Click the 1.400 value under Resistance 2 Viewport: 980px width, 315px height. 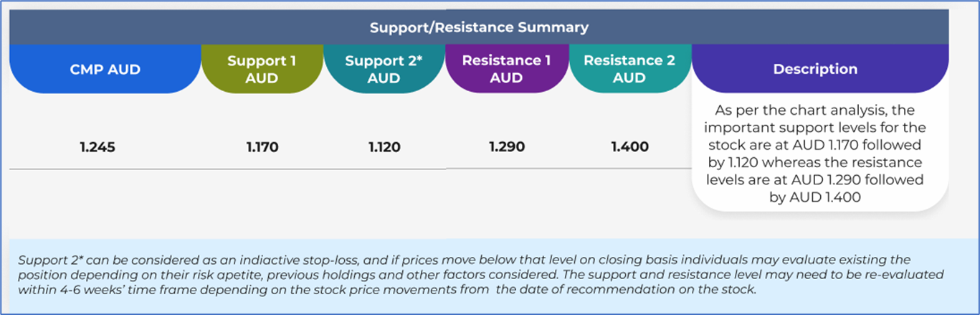[629, 147]
